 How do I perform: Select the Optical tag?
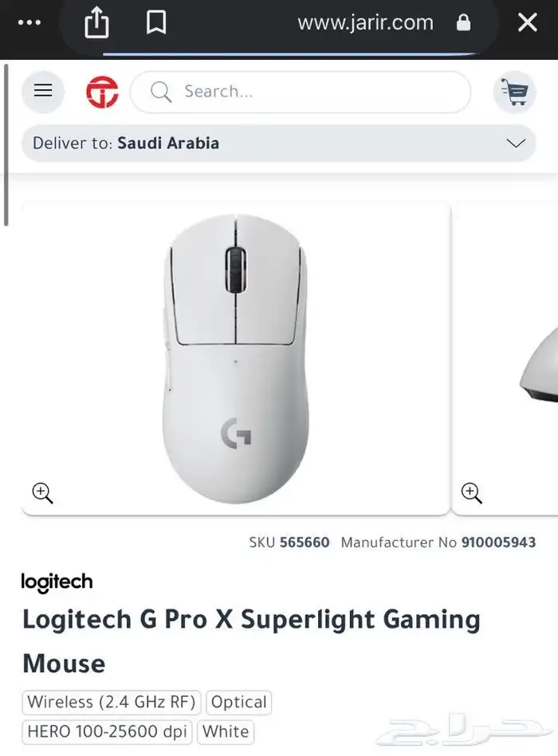[238, 702]
